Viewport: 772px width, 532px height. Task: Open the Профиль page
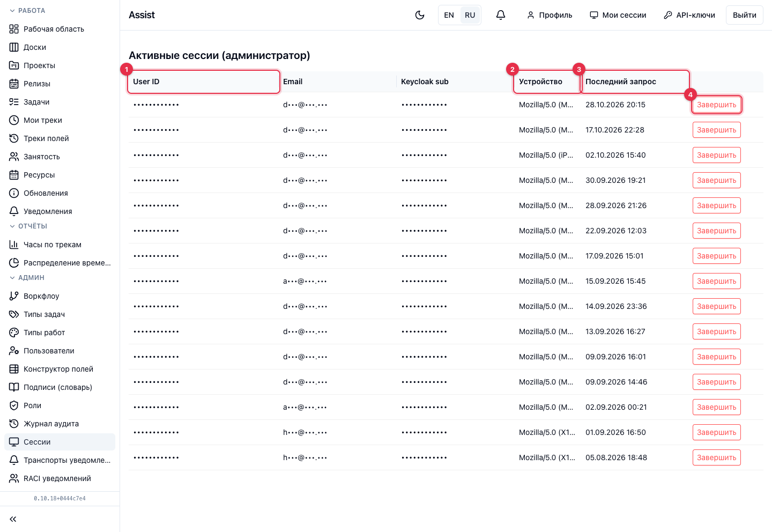pos(550,15)
